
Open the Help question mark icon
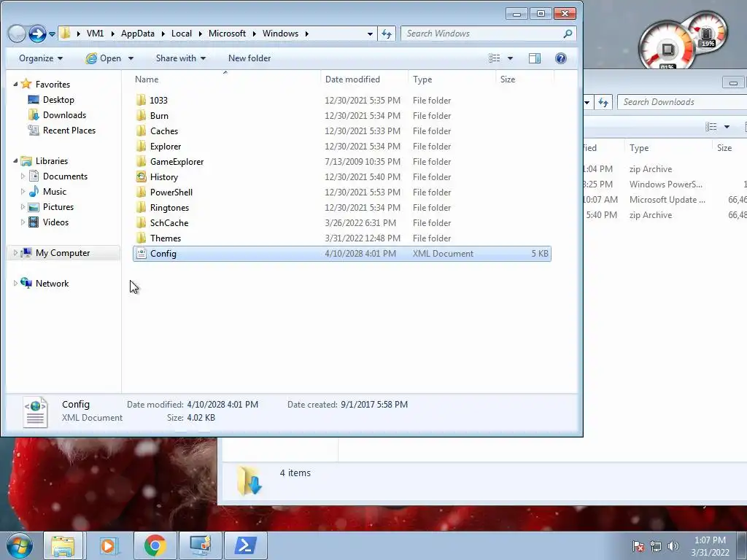pos(561,58)
